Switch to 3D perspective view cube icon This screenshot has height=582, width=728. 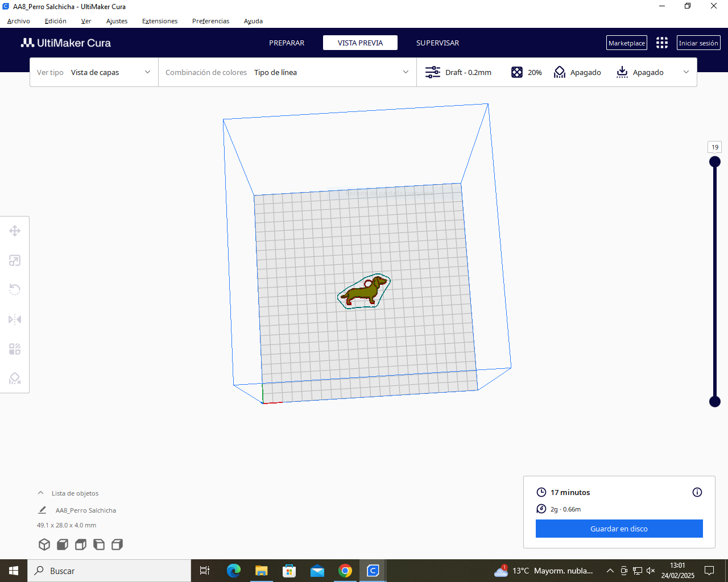pyautogui.click(x=44, y=544)
